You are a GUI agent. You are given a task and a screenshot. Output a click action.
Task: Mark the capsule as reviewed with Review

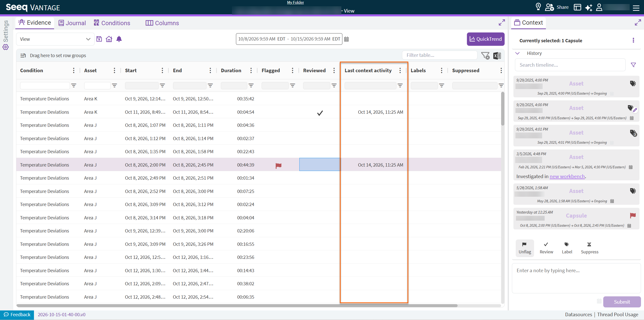pyautogui.click(x=546, y=248)
